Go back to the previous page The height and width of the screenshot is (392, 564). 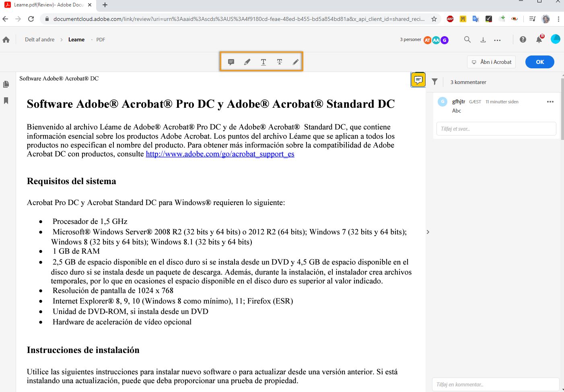(5, 19)
